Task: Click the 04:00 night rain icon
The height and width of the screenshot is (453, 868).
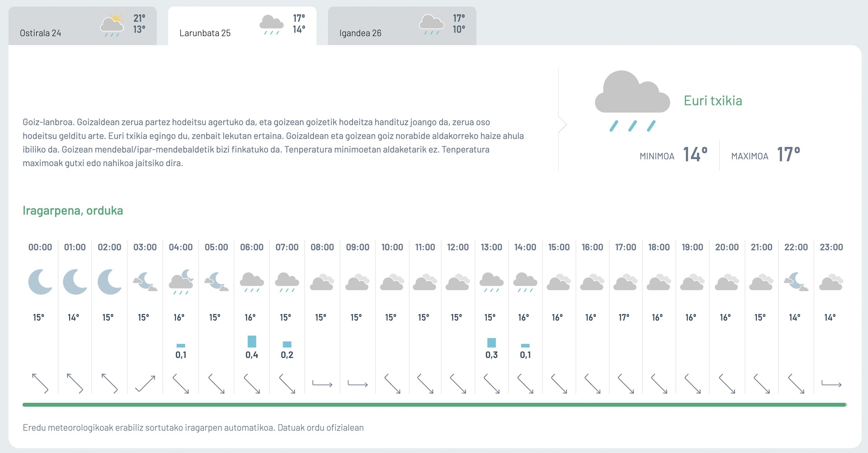Action: pyautogui.click(x=181, y=282)
